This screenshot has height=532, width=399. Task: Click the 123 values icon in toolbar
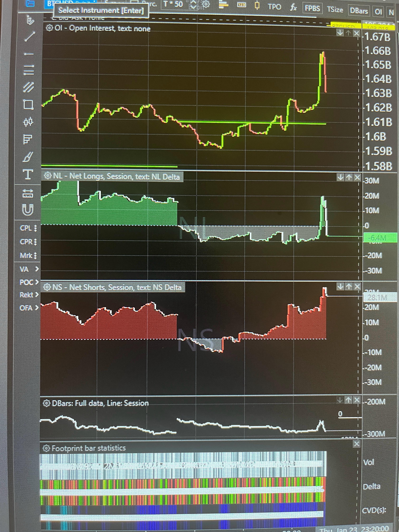[241, 5]
